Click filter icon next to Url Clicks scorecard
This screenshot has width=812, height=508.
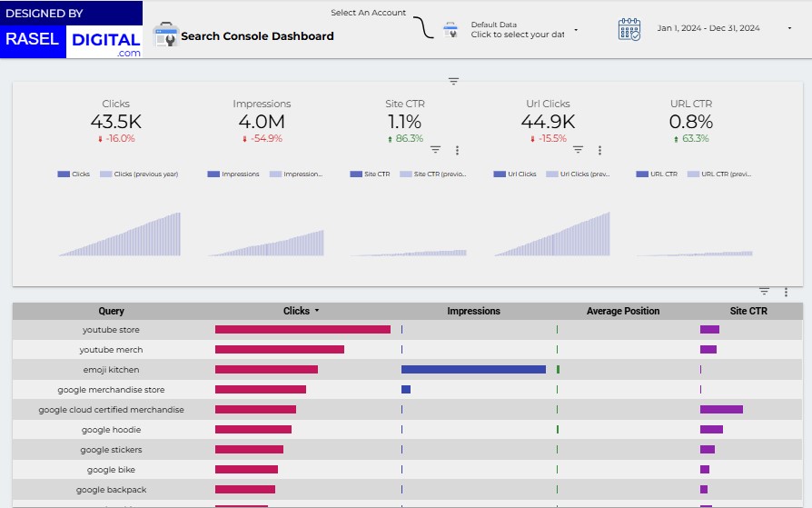tap(578, 150)
